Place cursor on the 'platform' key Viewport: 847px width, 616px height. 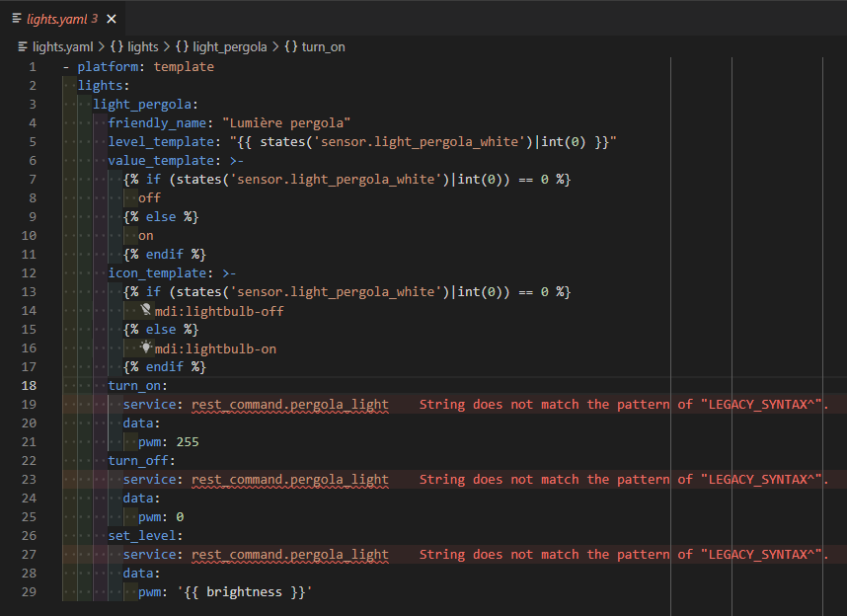[x=108, y=67]
